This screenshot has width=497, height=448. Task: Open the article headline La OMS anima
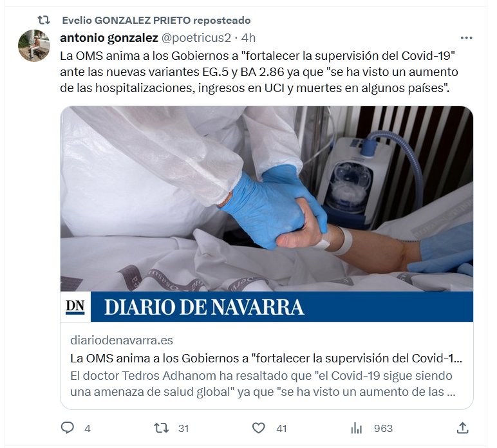[x=267, y=359]
